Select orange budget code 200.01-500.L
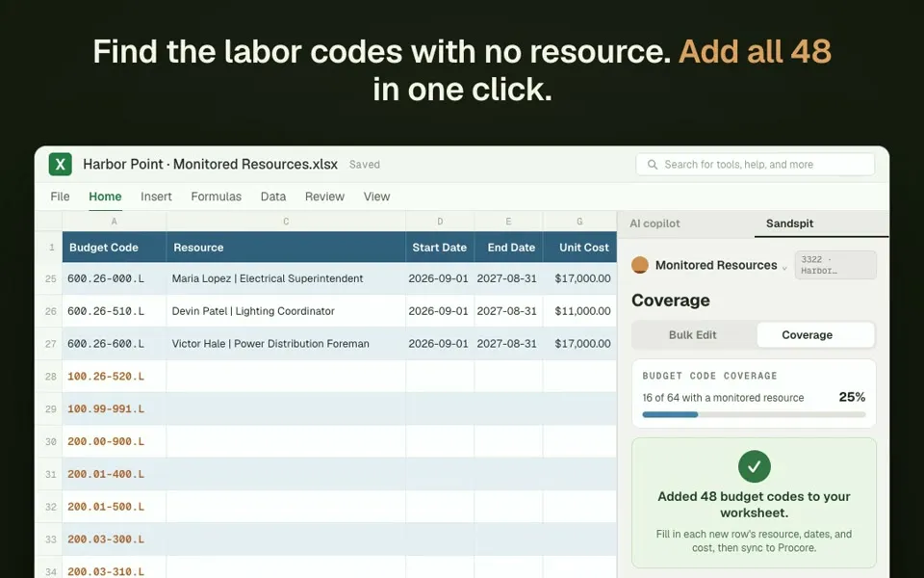This screenshot has width=924, height=578. (115, 507)
